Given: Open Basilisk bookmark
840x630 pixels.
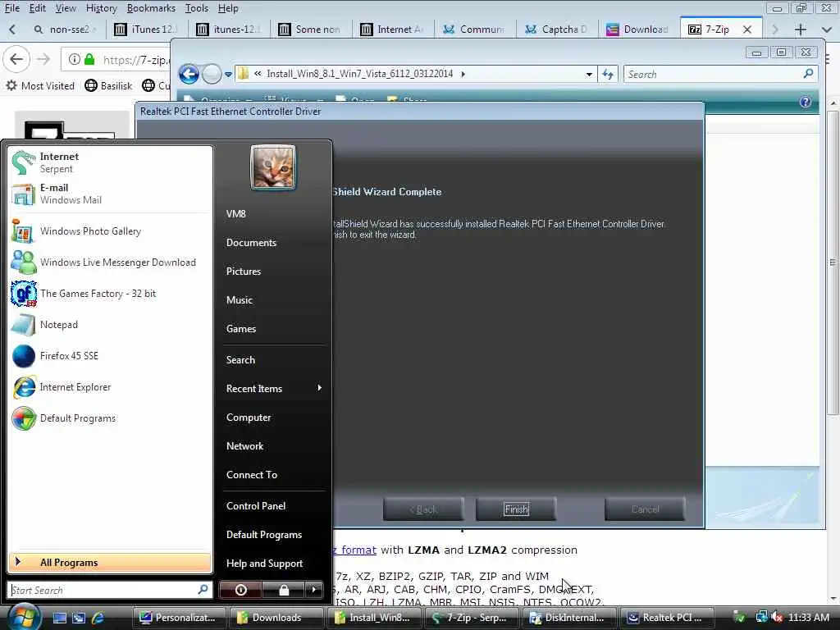Looking at the screenshot, I should tap(109, 85).
